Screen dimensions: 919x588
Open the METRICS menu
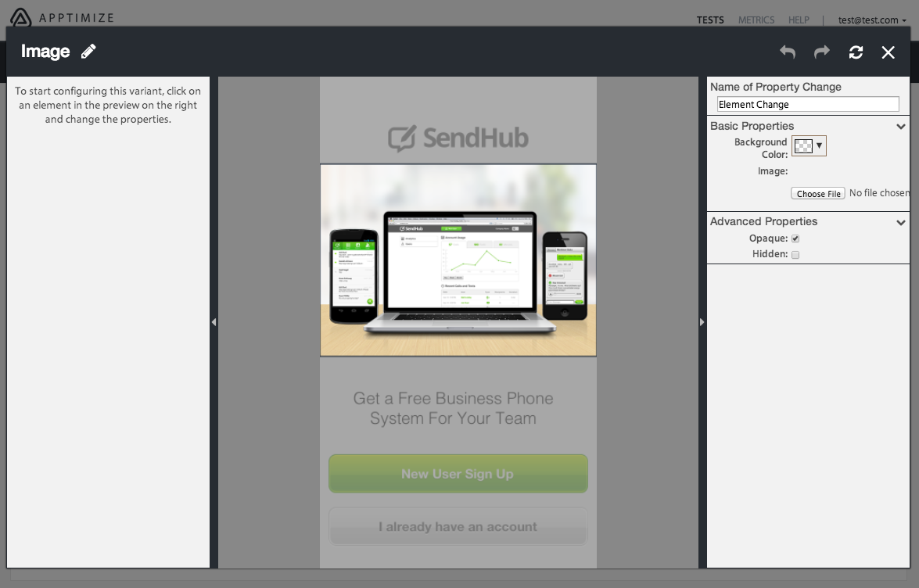(x=756, y=20)
